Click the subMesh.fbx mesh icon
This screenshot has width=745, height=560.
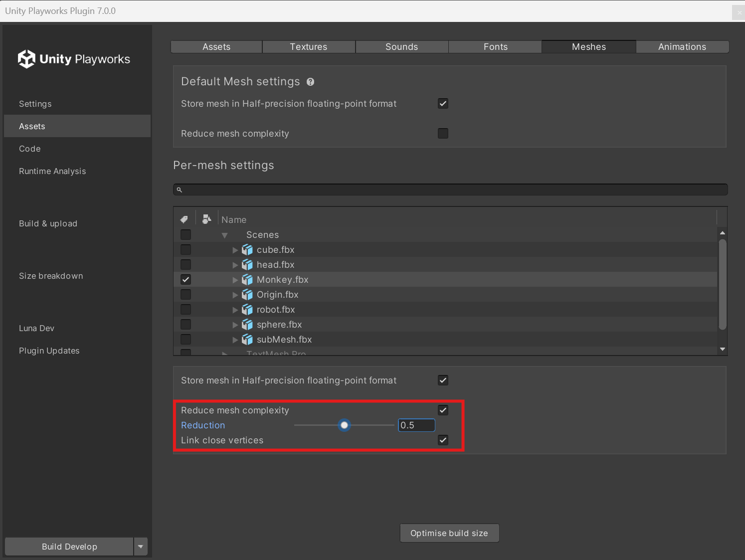pos(247,340)
